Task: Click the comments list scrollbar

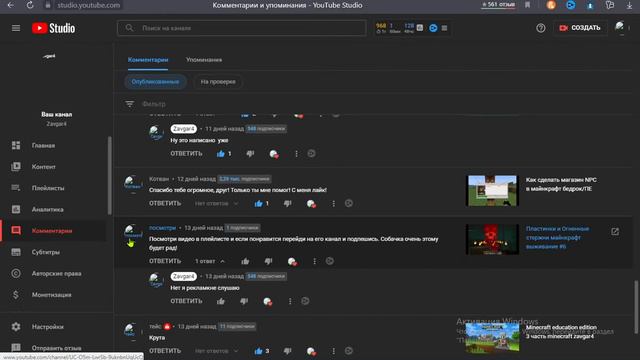Action: (636, 307)
